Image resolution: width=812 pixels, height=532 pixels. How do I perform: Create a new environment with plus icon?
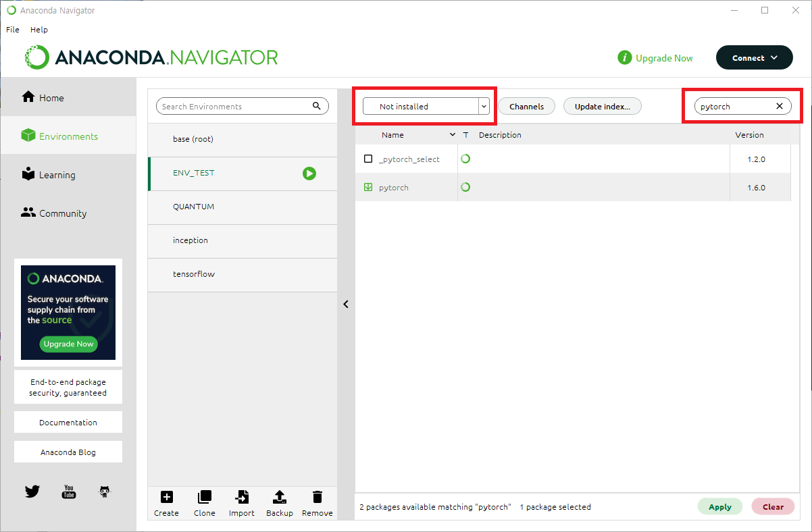tap(166, 498)
